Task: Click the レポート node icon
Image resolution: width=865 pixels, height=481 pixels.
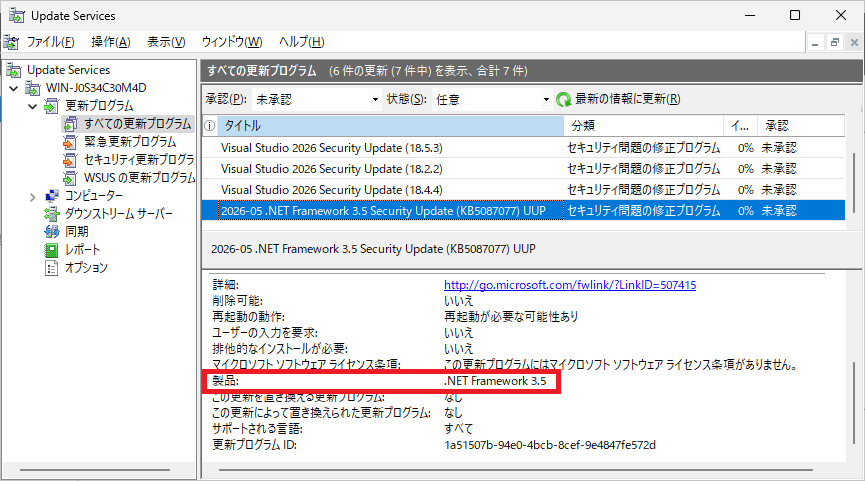Action: 51,250
